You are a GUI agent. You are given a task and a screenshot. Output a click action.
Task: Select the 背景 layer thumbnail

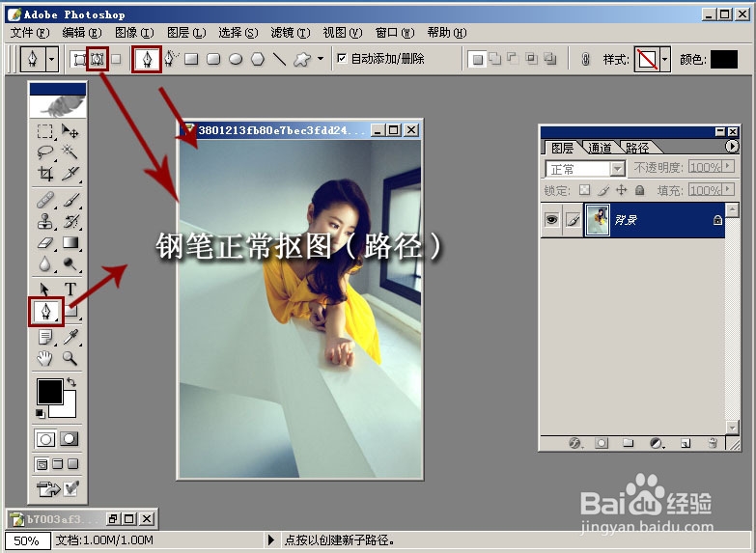598,220
